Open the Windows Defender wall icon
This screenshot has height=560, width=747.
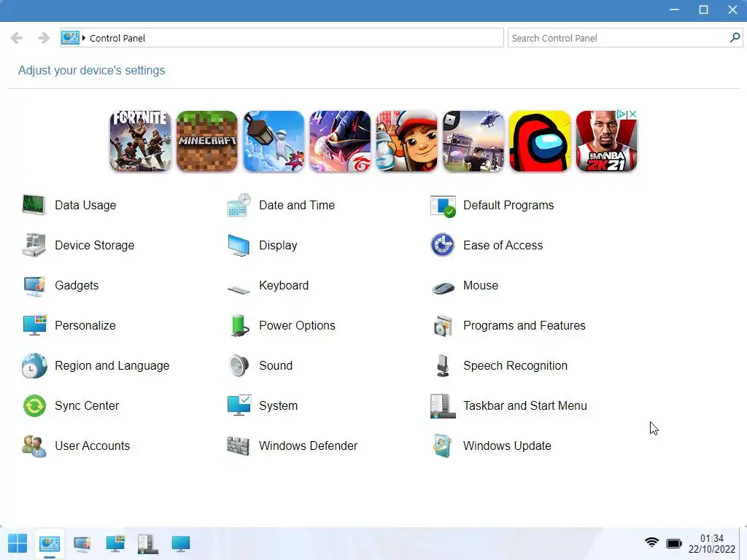(239, 446)
